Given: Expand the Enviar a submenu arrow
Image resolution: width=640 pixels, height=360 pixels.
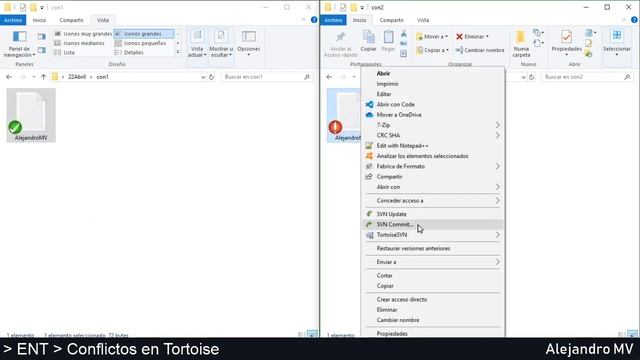Looking at the screenshot, I should click(498, 262).
